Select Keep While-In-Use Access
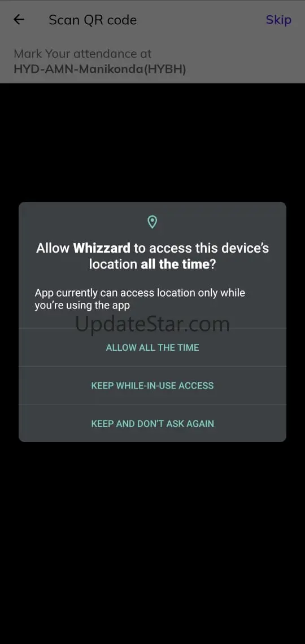 pos(152,386)
